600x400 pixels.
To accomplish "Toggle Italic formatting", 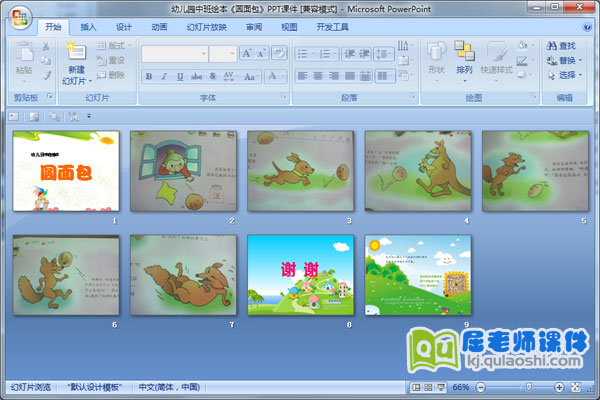I will tap(164, 76).
